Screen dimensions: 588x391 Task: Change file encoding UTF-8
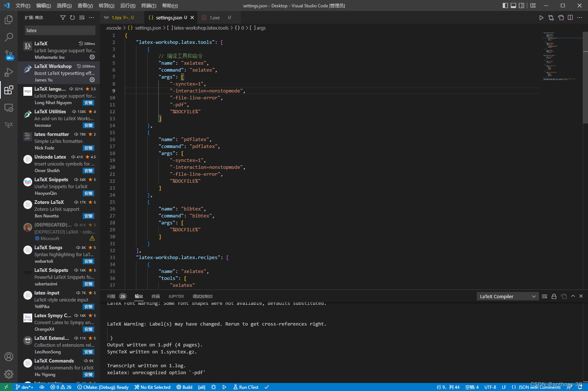coord(490,387)
